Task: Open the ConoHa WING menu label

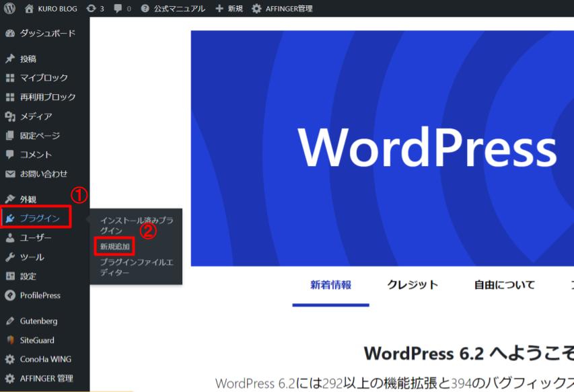Action: pyautogui.click(x=46, y=359)
